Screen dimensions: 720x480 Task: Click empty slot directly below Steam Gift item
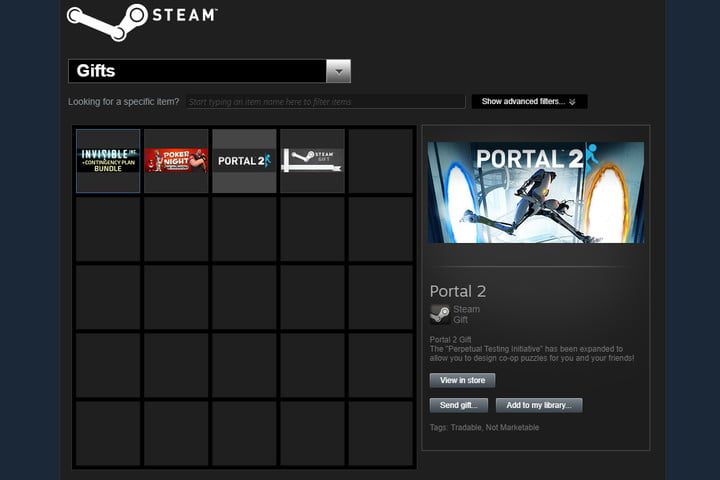[312, 229]
